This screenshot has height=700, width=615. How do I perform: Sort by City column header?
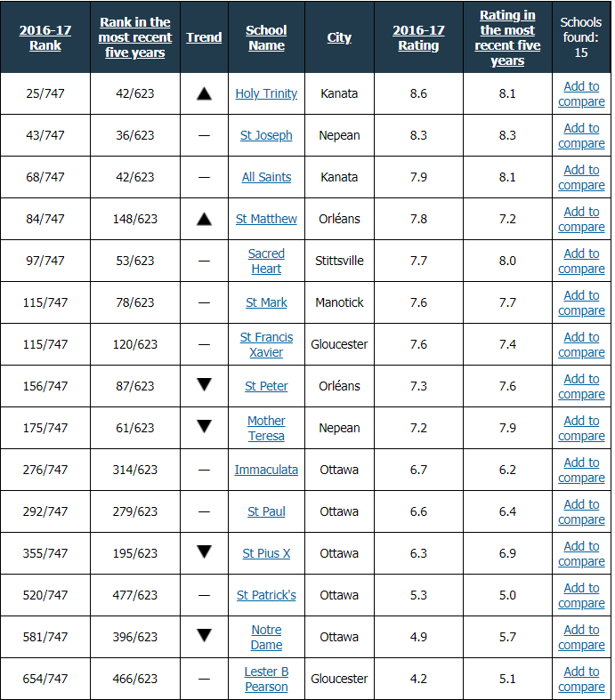(339, 37)
